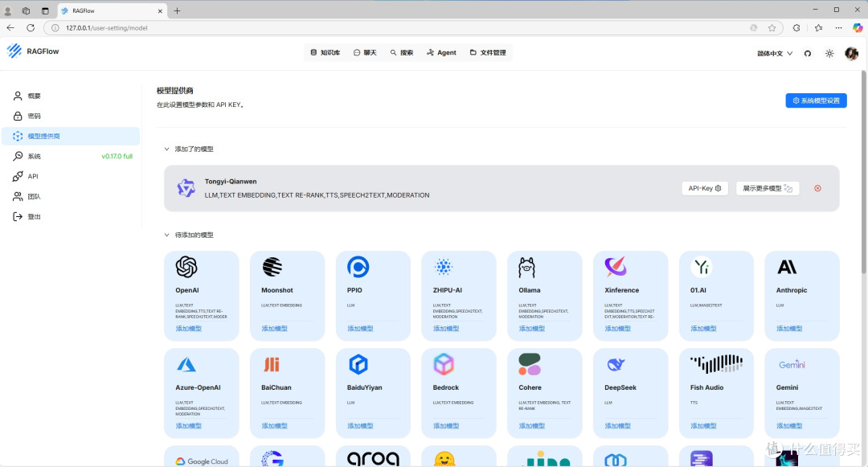Image resolution: width=868 pixels, height=467 pixels.
Task: Click 登出 to log out
Action: tap(71, 216)
